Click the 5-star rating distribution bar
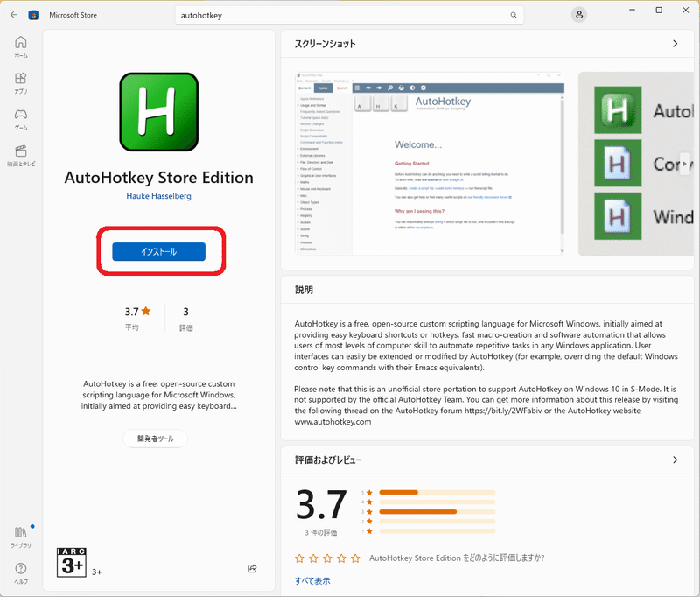This screenshot has height=597, width=700. pyautogui.click(x=437, y=493)
